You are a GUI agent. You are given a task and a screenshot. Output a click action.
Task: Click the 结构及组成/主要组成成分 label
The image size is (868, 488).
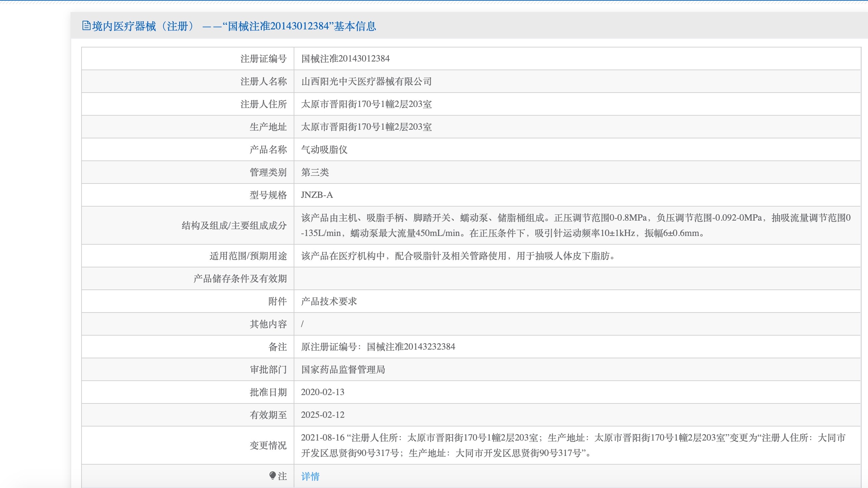pyautogui.click(x=234, y=226)
